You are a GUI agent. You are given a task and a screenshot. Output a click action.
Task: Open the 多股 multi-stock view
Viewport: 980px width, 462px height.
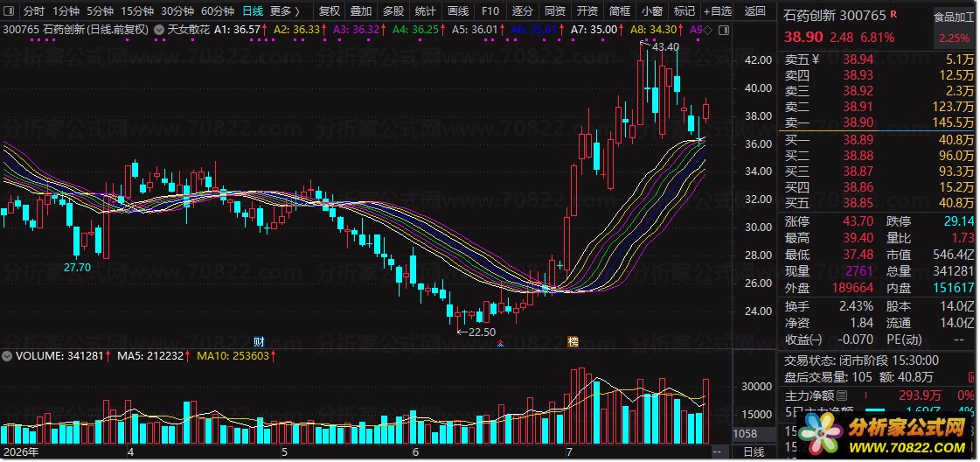coord(393,11)
